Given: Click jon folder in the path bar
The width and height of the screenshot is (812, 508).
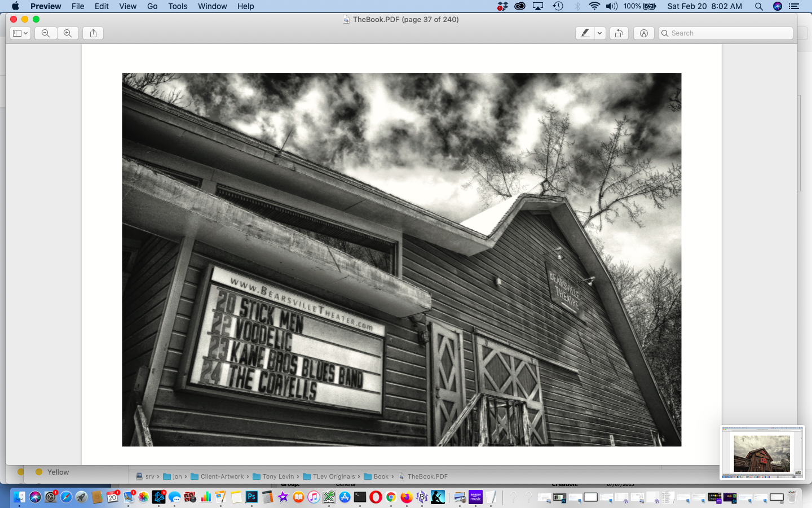Looking at the screenshot, I should click(173, 476).
